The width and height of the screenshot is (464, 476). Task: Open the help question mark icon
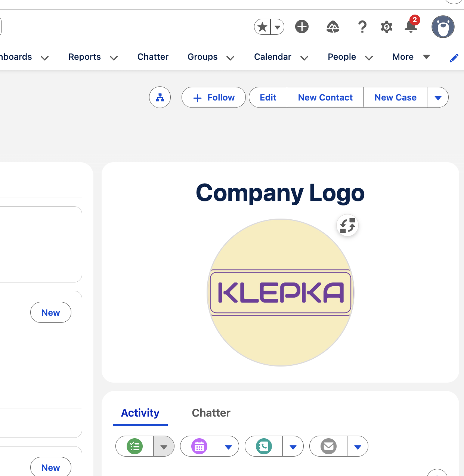(x=362, y=27)
